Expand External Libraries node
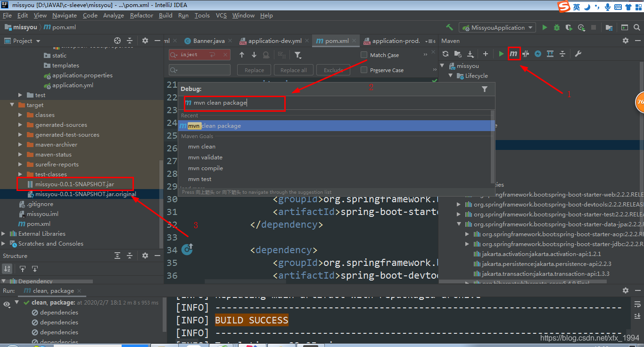The height and width of the screenshot is (347, 644). [4, 234]
